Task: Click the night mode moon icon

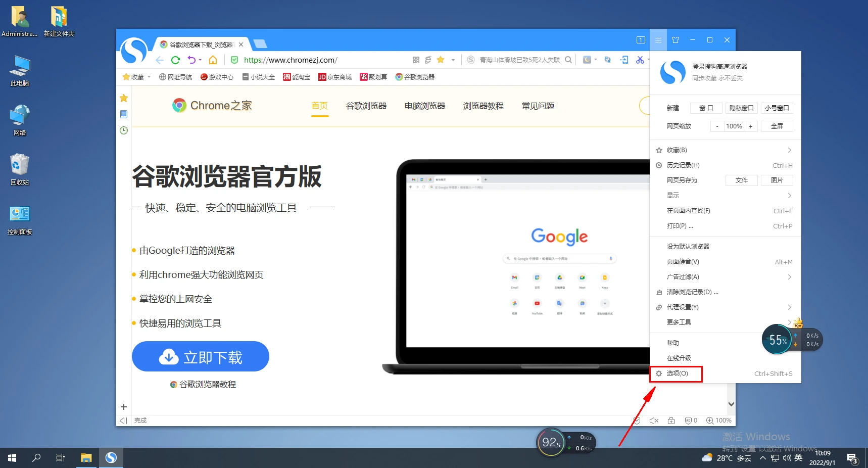Action: click(x=587, y=60)
